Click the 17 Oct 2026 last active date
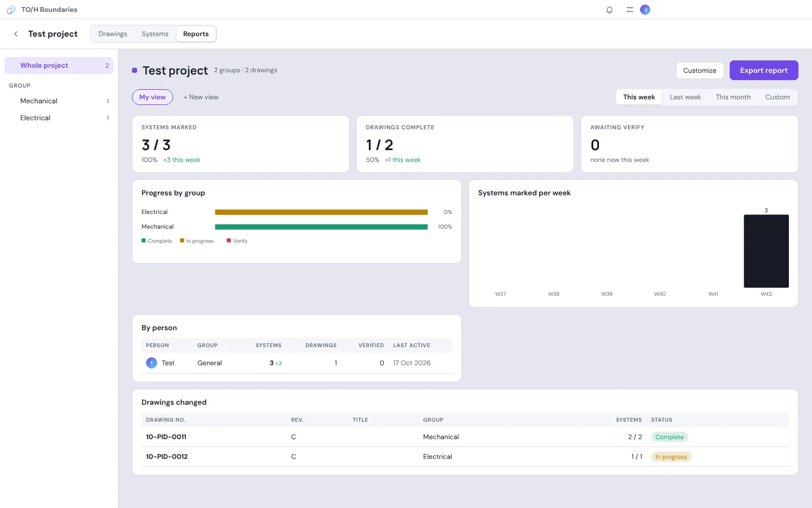 tap(412, 363)
